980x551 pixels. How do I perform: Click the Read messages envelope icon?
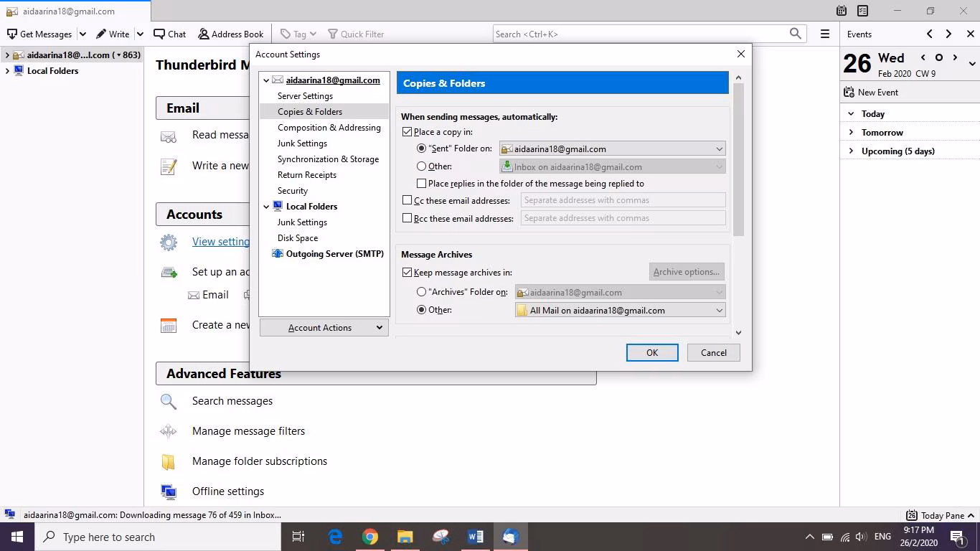[x=169, y=136]
